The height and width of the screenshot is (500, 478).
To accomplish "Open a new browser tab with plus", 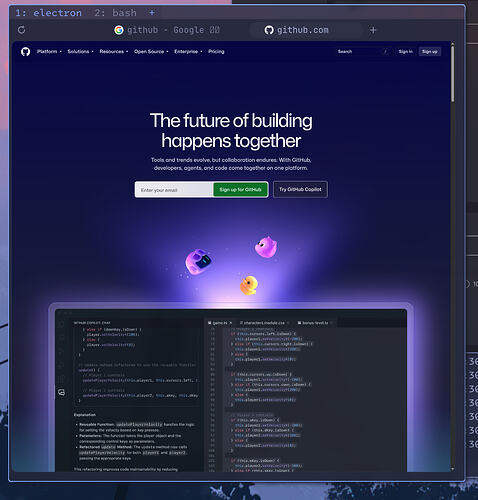I will pos(373,30).
